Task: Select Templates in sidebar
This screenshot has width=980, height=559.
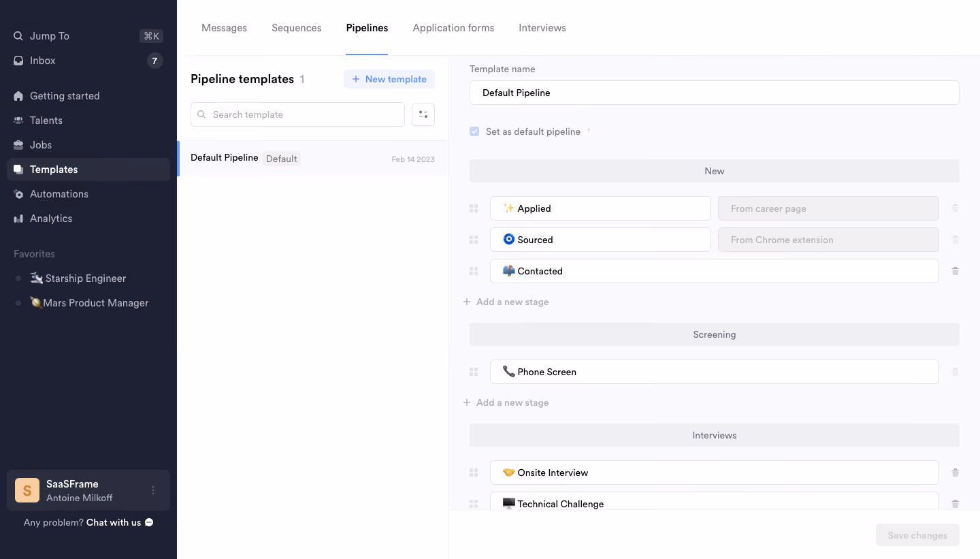Action: [88, 170]
